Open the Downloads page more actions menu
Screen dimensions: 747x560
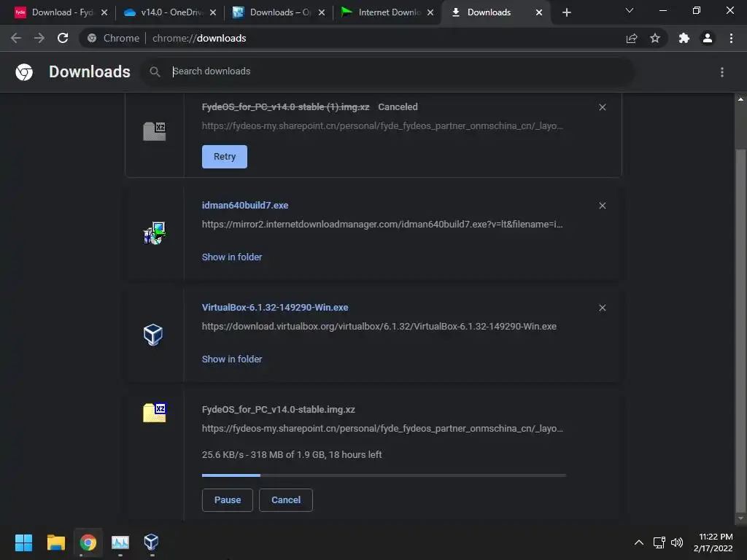tap(722, 72)
